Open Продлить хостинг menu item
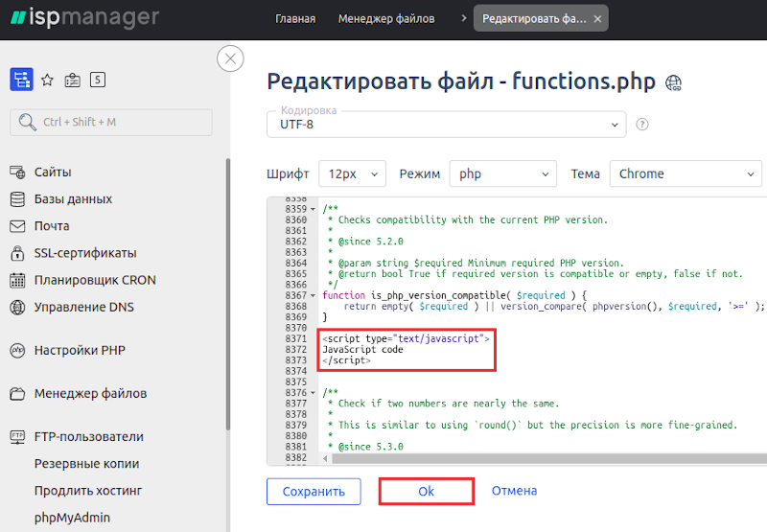This screenshot has width=767, height=532. (88, 491)
